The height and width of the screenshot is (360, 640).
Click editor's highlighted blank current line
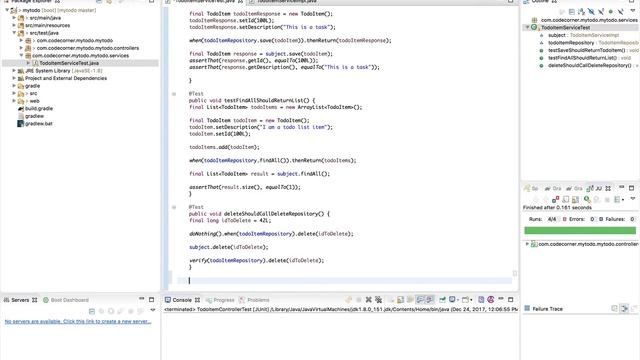pyautogui.click(x=344, y=280)
